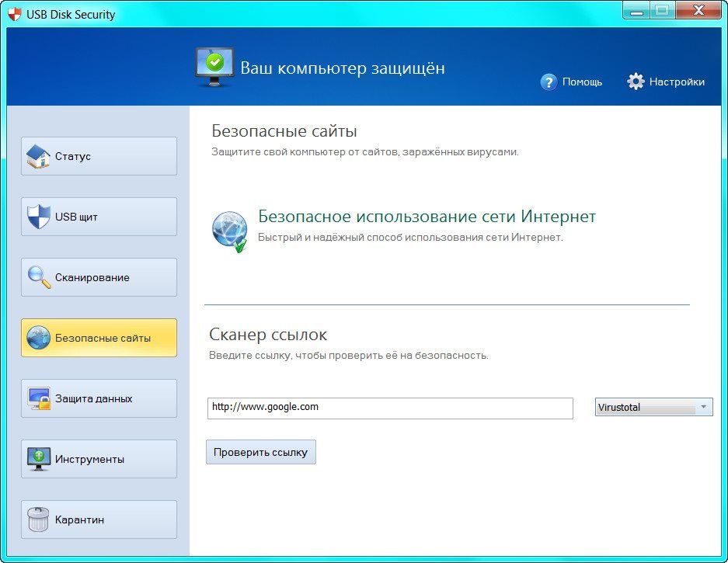Close the USB Disk Security window
728x563 pixels.
(698, 10)
